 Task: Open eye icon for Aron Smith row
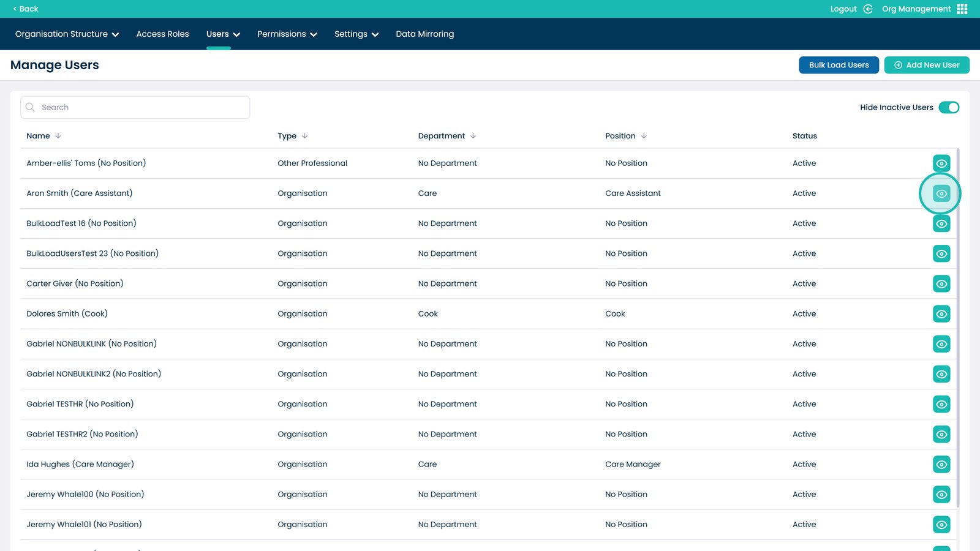pyautogui.click(x=941, y=193)
